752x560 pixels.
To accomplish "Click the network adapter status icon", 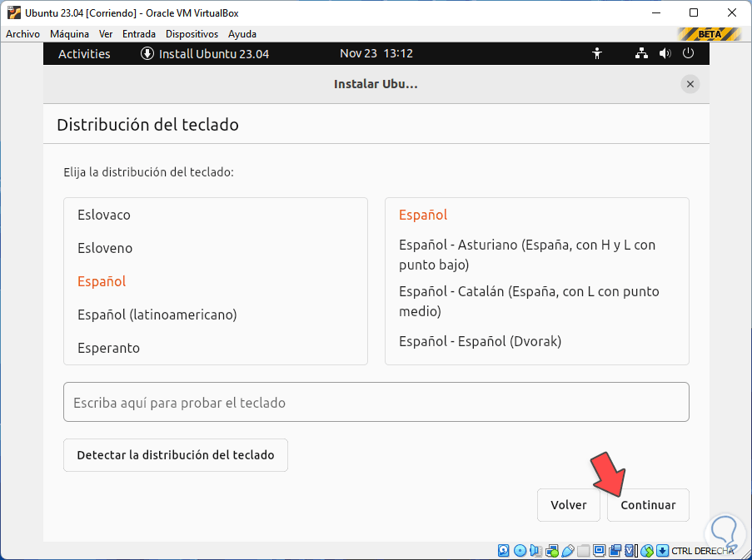I will (x=552, y=550).
